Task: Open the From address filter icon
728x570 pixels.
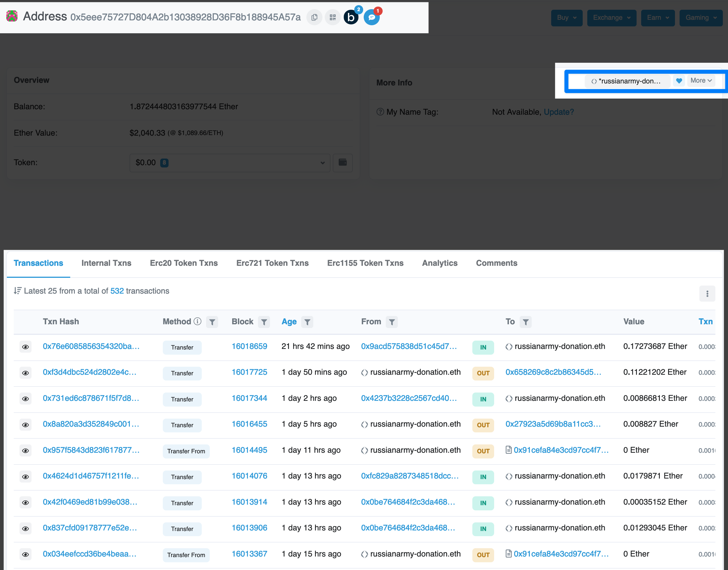Action: [392, 322]
